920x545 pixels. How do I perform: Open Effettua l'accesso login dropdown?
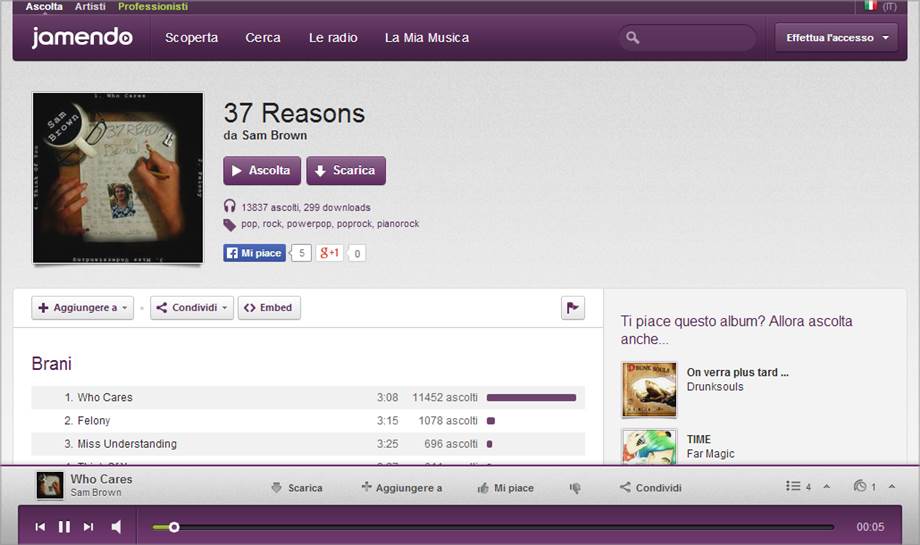click(836, 38)
